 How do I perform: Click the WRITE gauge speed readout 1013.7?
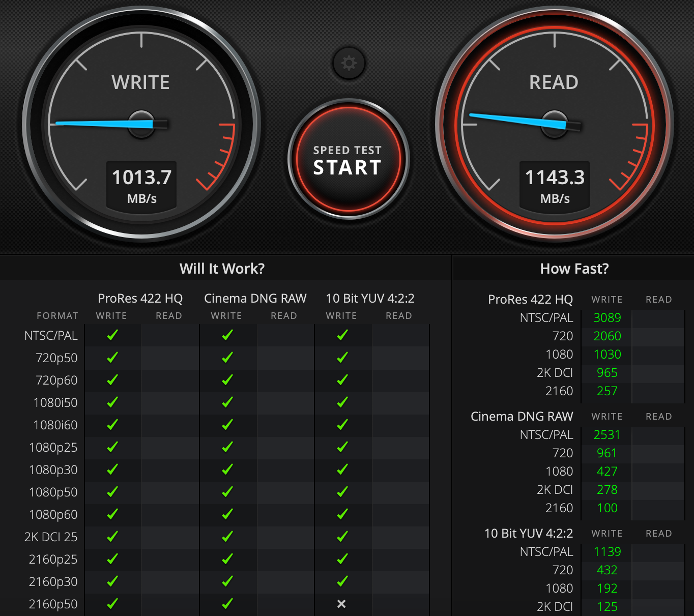click(141, 178)
